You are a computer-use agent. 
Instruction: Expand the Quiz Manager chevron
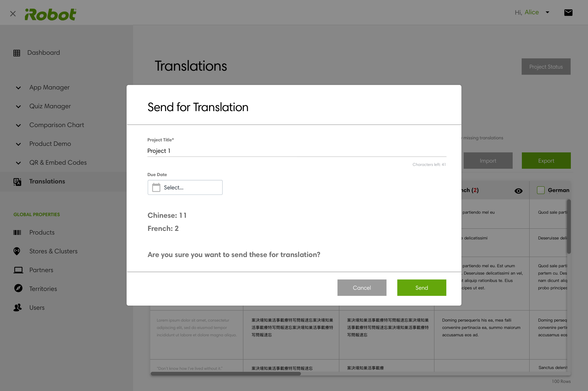[18, 107]
